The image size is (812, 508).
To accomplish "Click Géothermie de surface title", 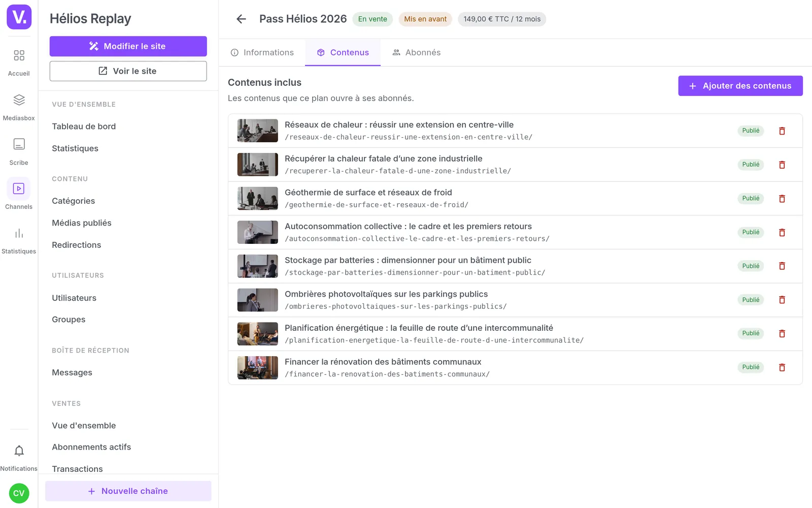I will click(368, 193).
